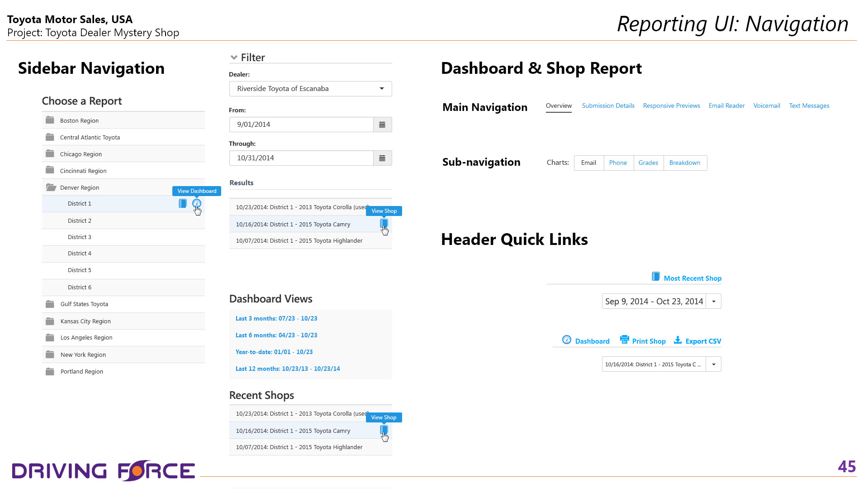Select District 6 in the sidebar

click(x=123, y=288)
